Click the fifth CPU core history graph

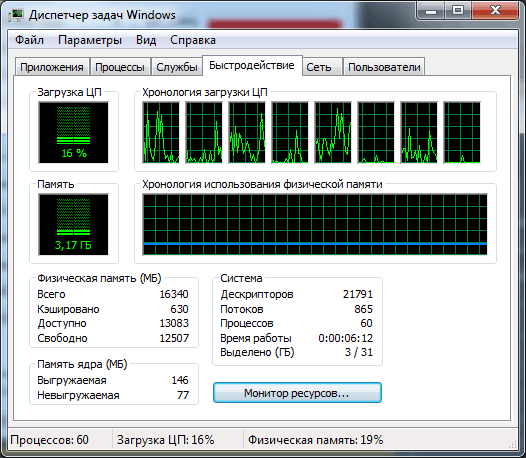click(333, 133)
